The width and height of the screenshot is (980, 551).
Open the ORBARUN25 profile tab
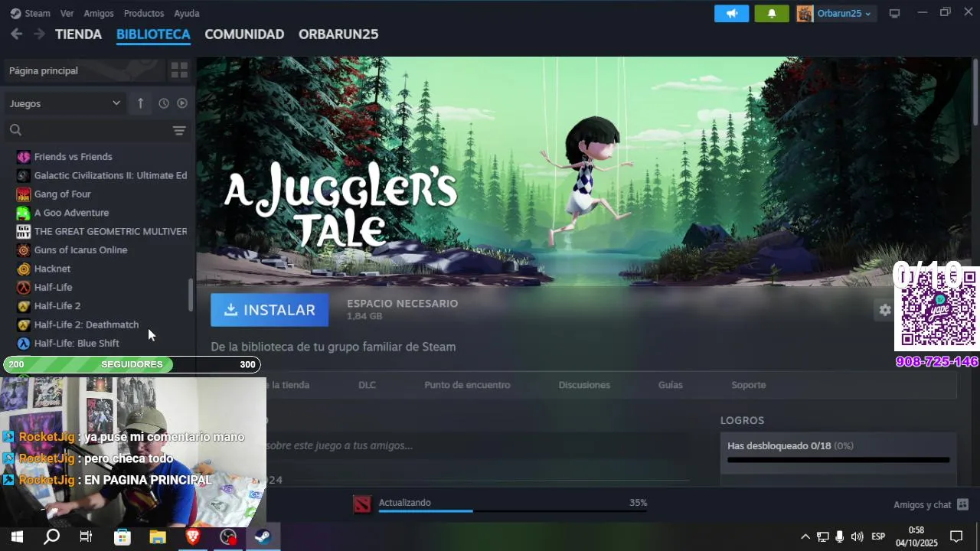point(338,34)
